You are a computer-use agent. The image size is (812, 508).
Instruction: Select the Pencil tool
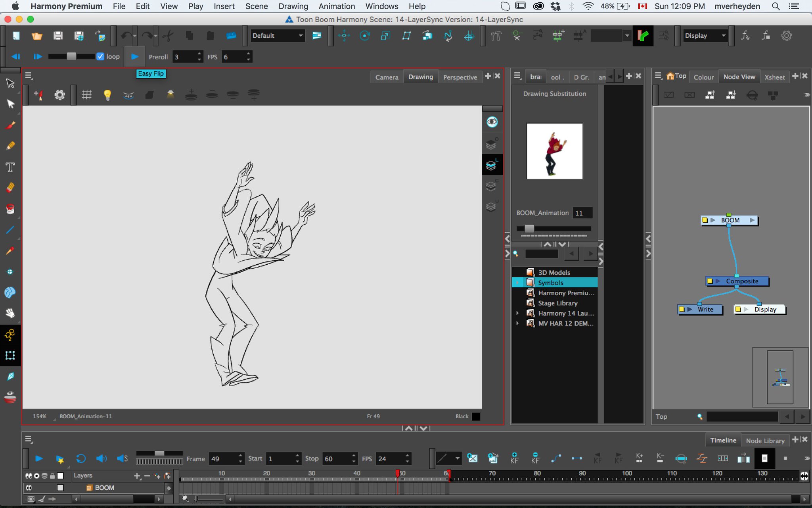[x=11, y=146]
